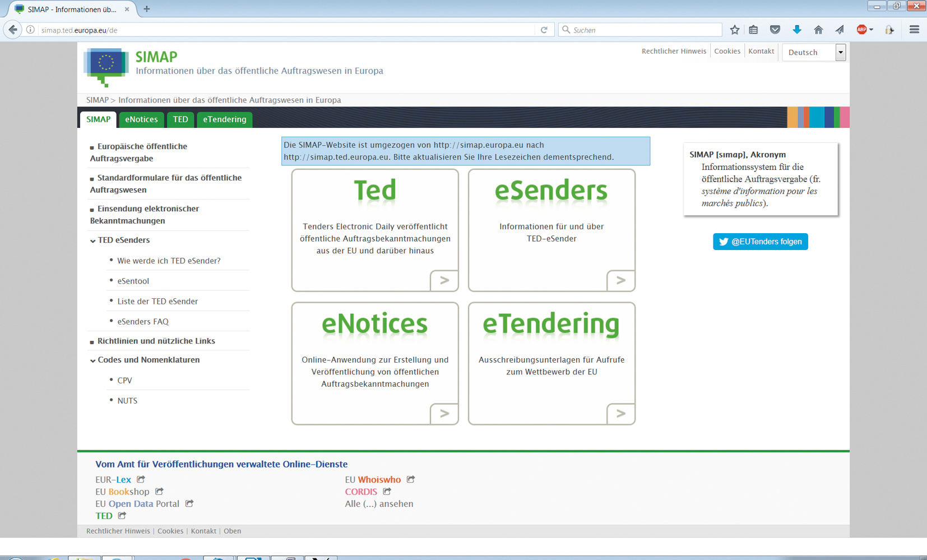Click the eSenders card heading

click(551, 191)
